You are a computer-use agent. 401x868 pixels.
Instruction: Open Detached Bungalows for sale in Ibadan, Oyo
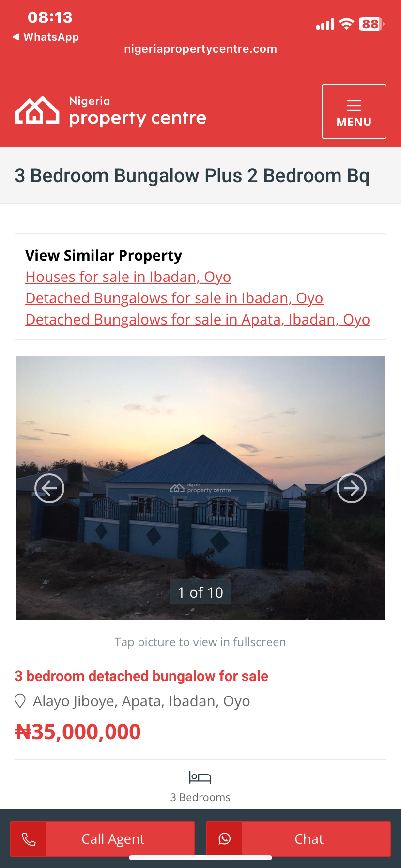click(x=174, y=298)
